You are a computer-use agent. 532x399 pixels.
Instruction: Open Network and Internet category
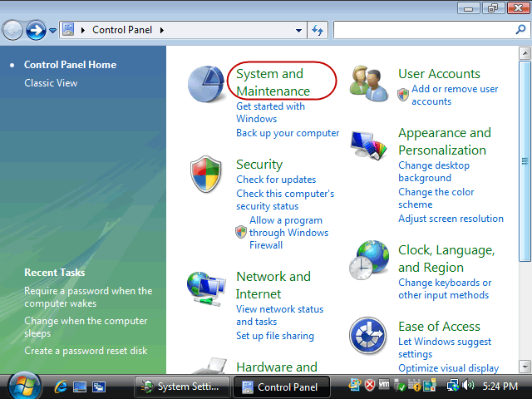click(273, 285)
